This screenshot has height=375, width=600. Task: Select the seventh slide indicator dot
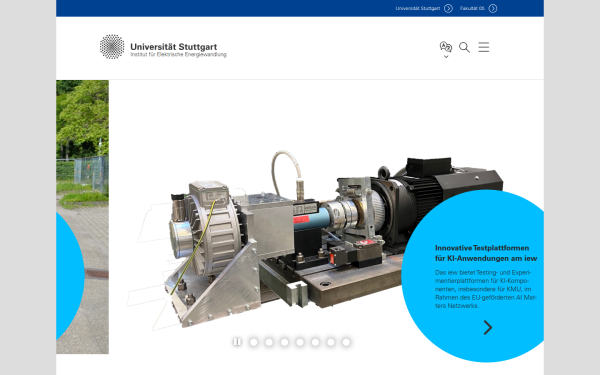pyautogui.click(x=346, y=342)
